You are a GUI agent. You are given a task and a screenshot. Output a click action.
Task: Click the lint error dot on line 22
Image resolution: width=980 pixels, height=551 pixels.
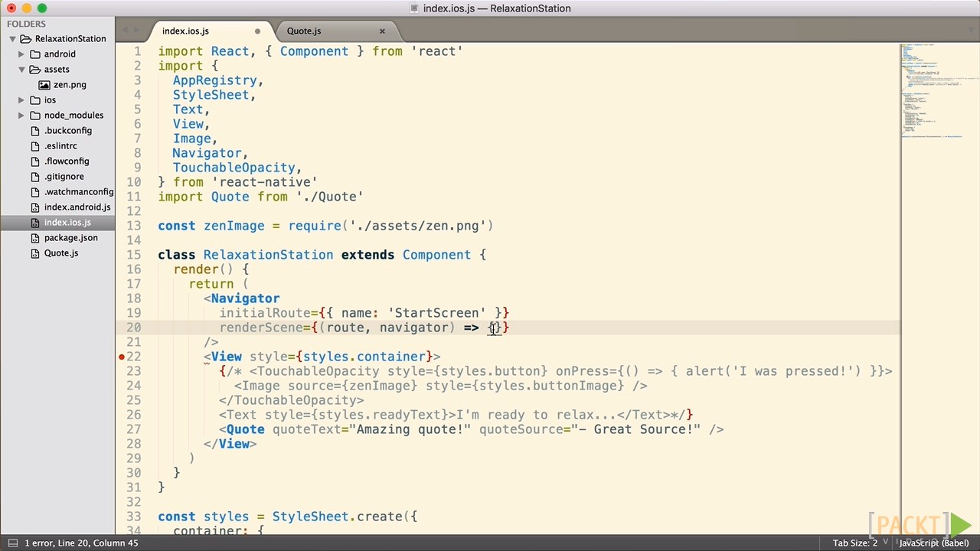(122, 357)
